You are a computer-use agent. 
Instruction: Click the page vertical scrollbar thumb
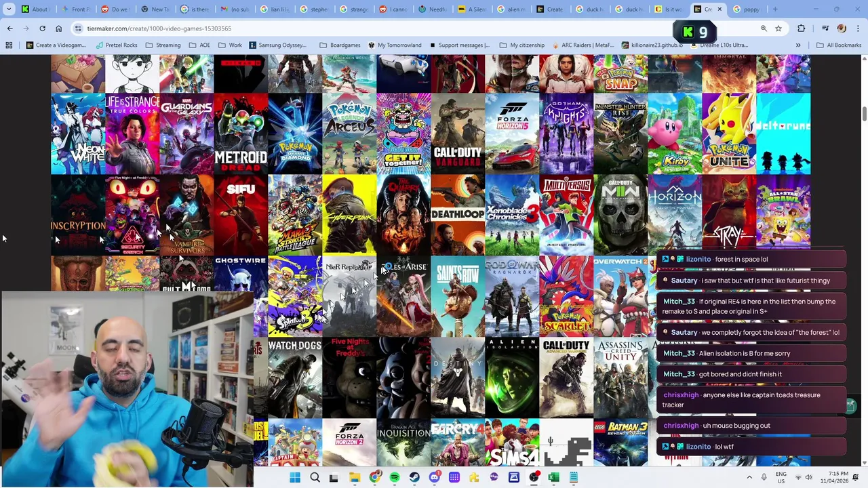(864, 114)
